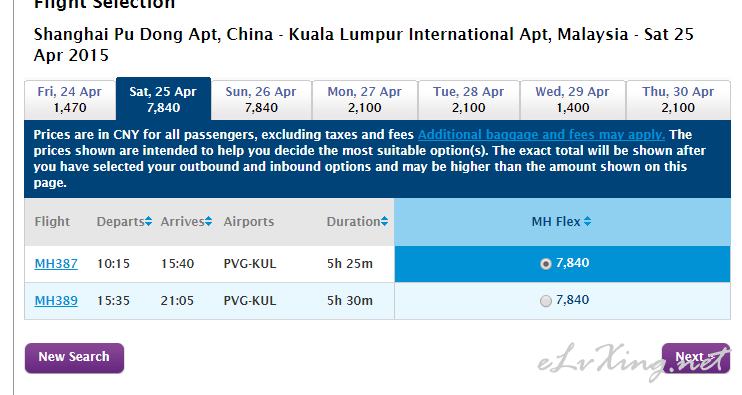Open Additional baggage and fees link
The image size is (742, 395).
click(541, 135)
